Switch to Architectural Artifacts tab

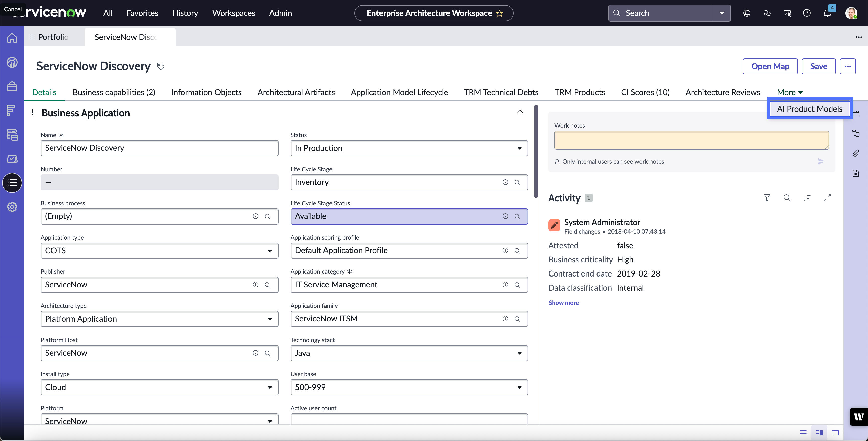click(296, 92)
